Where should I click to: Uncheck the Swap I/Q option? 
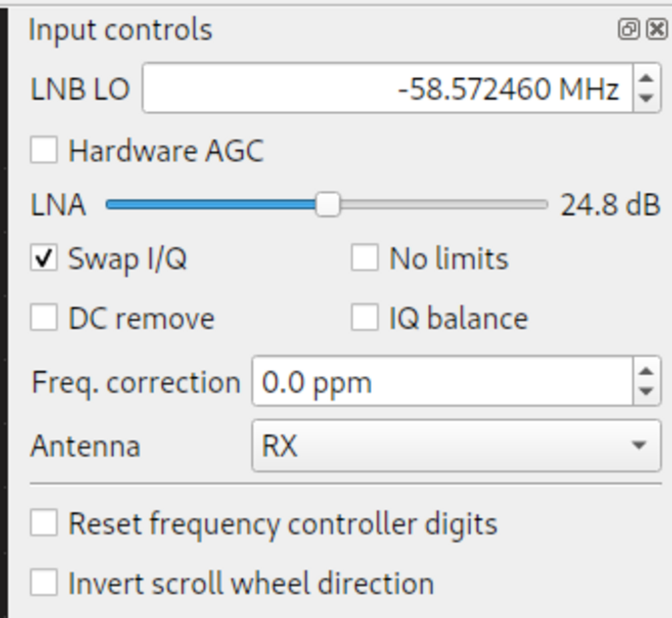[43, 258]
